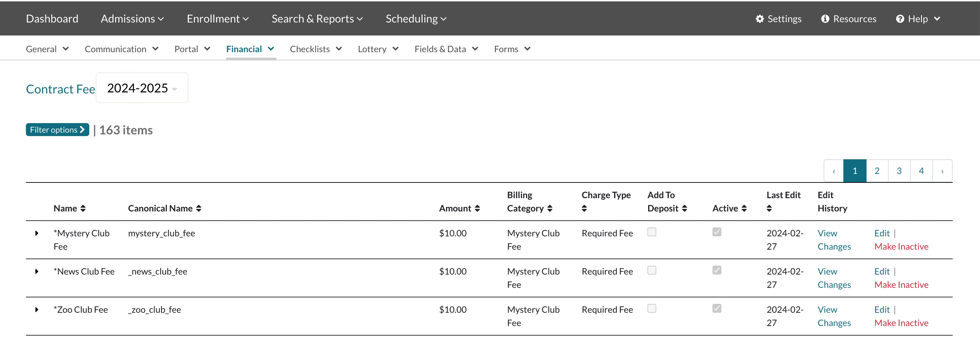Sort by Billing Category sort icon
The height and width of the screenshot is (339, 980).
click(549, 208)
